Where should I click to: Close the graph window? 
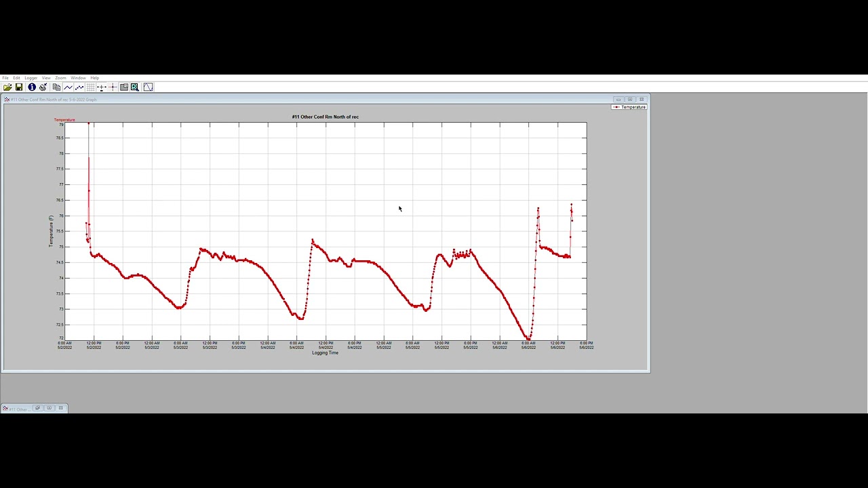tap(642, 100)
